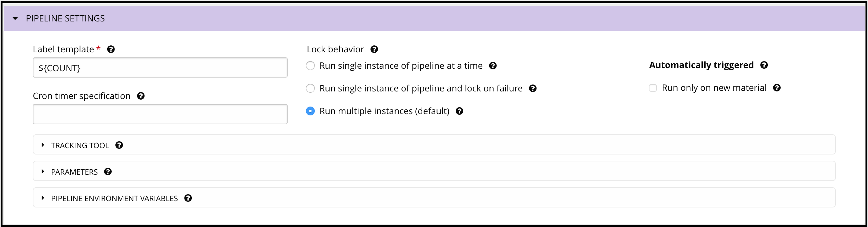This screenshot has height=227, width=868.
Task: Select Run single instance of pipeline at a time
Action: click(310, 66)
